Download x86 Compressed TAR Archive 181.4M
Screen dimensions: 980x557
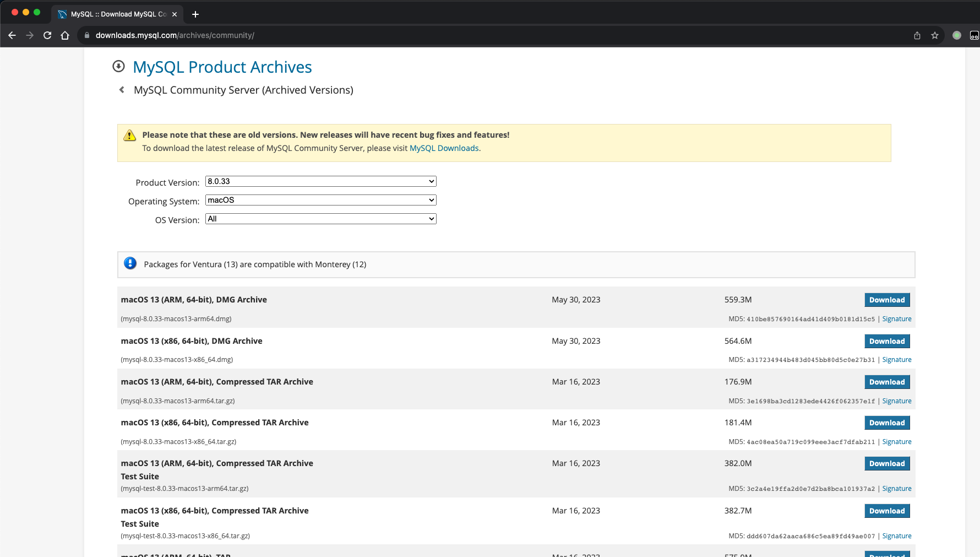(887, 423)
